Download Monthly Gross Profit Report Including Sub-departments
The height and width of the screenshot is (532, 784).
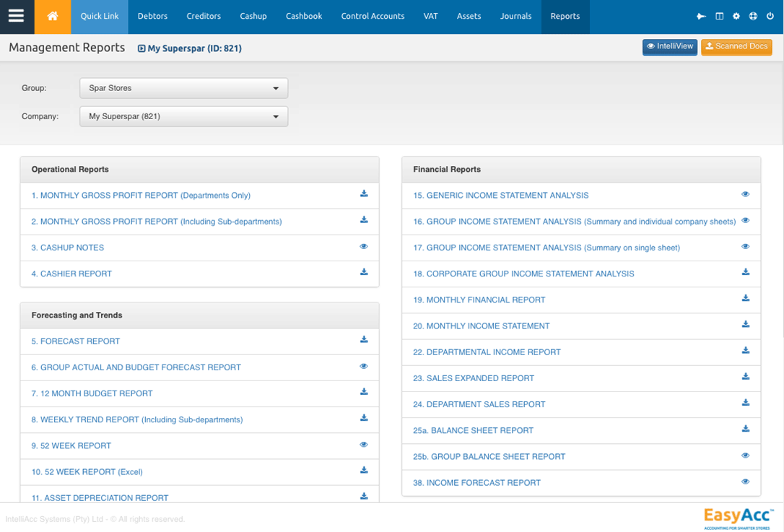364,219
